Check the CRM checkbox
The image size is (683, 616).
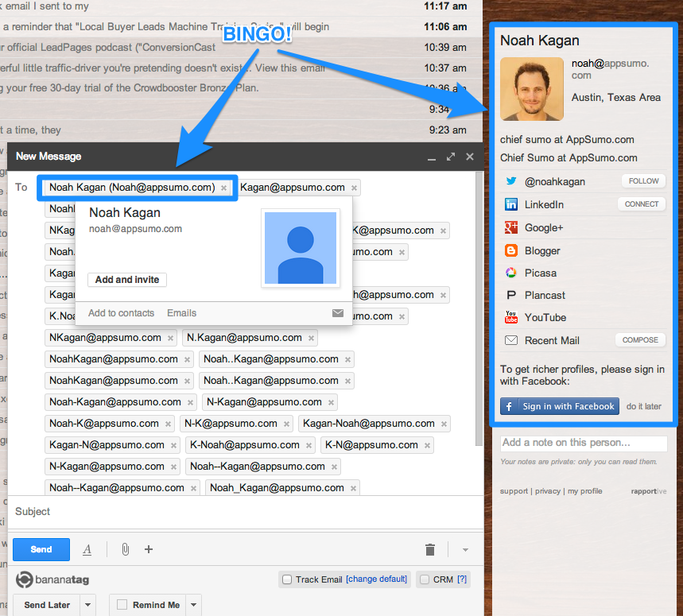tap(424, 579)
